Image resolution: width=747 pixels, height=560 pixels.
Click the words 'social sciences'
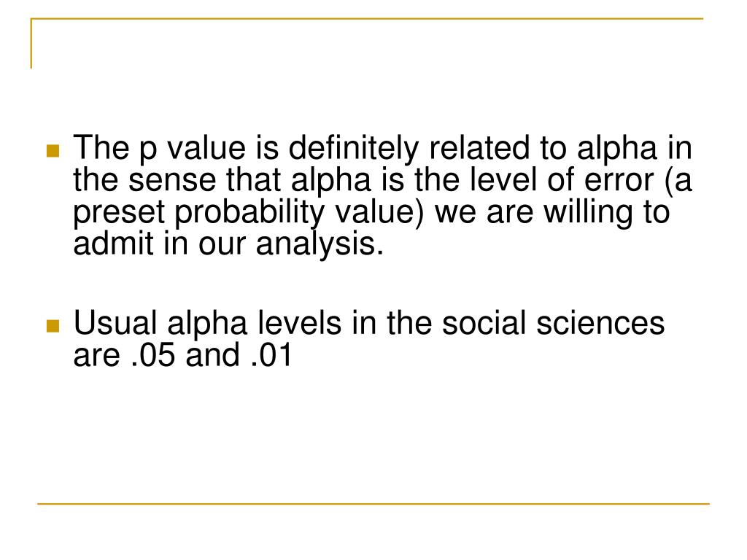[x=553, y=323]
